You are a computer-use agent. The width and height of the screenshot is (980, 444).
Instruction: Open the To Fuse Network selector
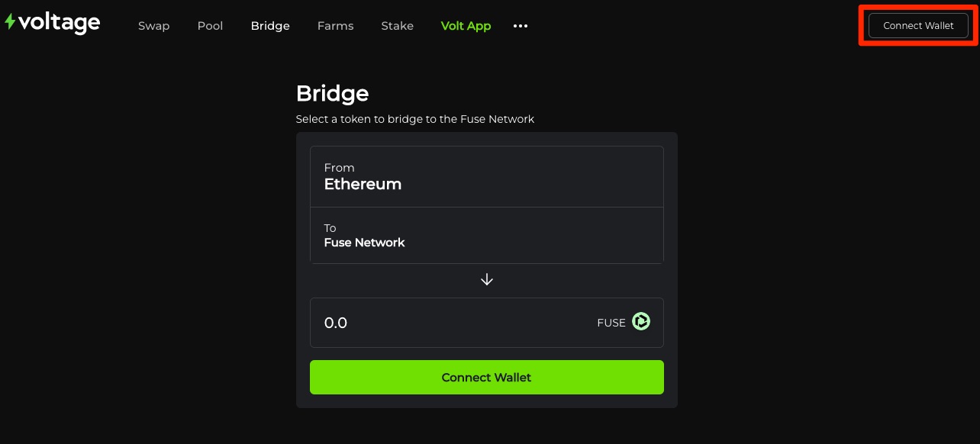pyautogui.click(x=486, y=235)
